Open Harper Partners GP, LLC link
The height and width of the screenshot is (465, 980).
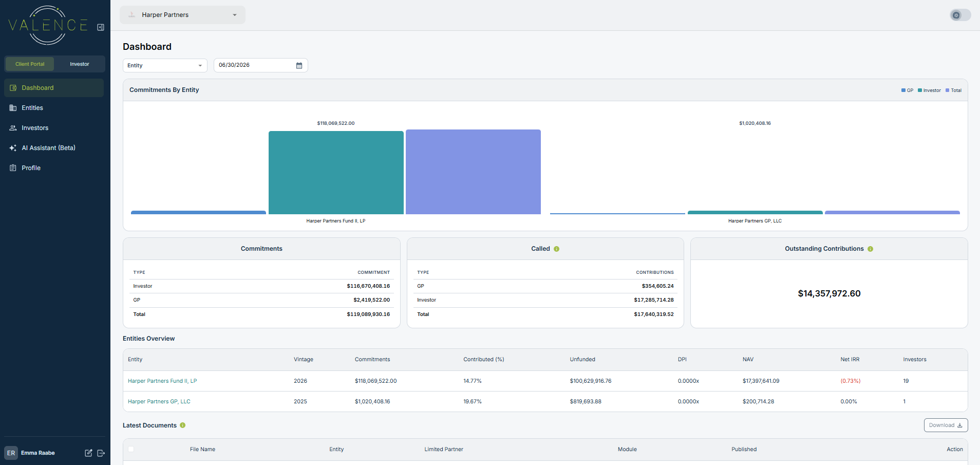pos(159,402)
